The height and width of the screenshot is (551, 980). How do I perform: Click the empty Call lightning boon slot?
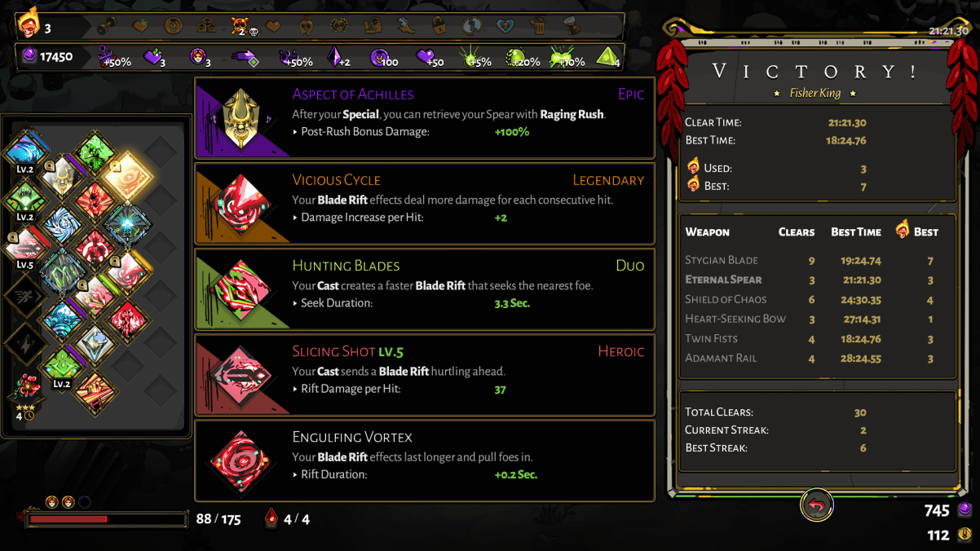25,344
